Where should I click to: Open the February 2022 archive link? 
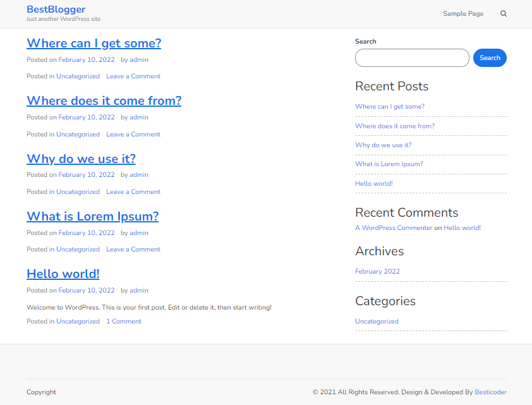coord(377,271)
